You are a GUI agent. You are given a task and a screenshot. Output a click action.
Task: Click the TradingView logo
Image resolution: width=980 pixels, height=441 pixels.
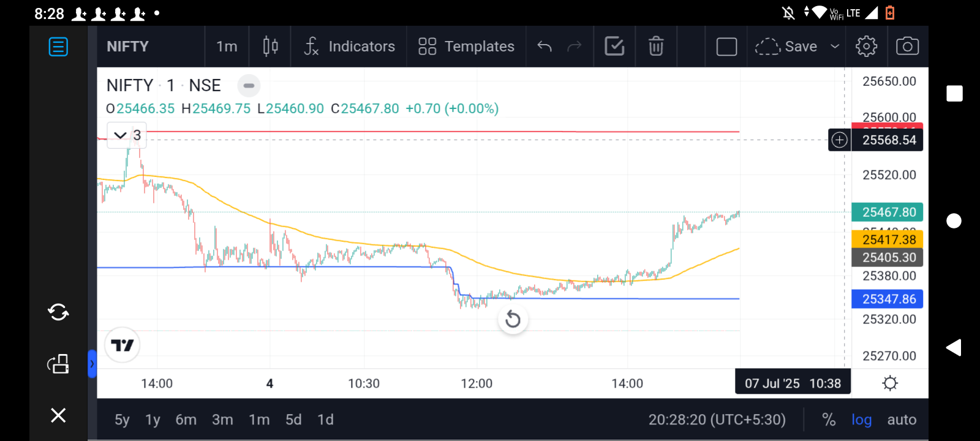(123, 345)
